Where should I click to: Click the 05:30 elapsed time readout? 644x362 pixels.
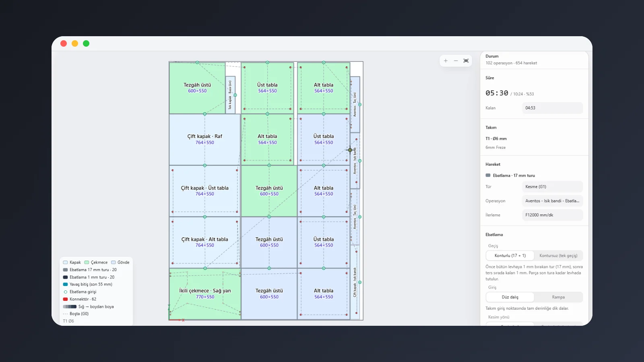tap(497, 93)
